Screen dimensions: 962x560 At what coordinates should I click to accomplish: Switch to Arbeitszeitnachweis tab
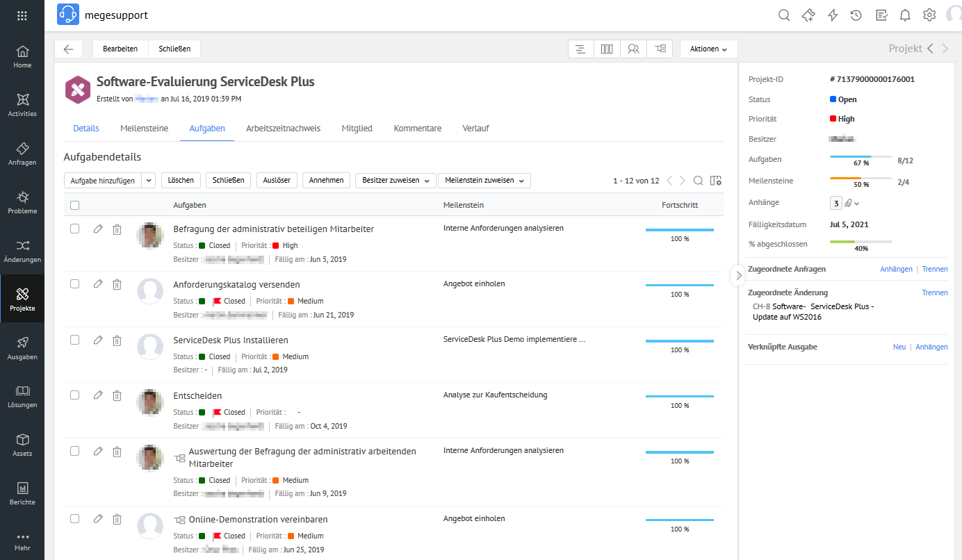284,129
